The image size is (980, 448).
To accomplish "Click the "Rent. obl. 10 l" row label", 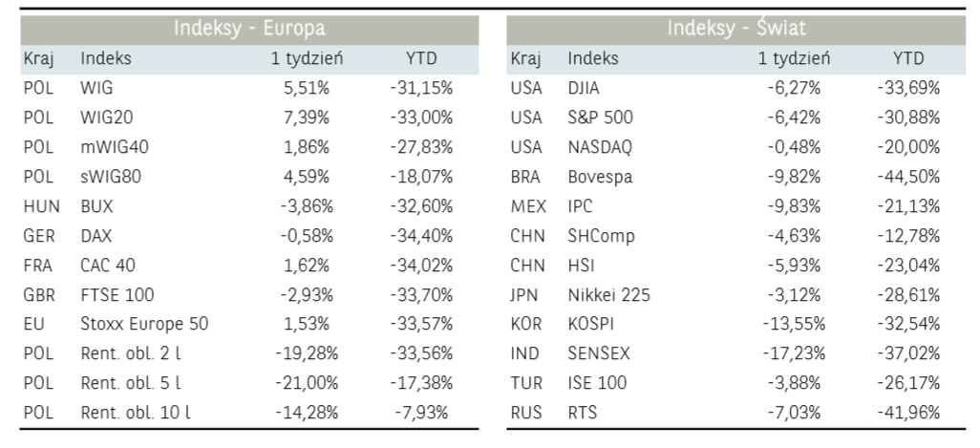I will (x=136, y=413).
